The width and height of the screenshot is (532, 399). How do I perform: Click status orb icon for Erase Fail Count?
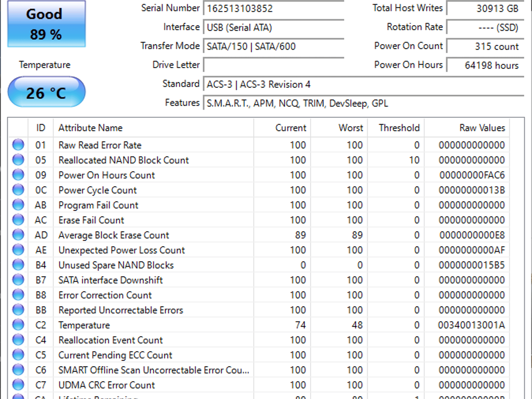pos(18,220)
